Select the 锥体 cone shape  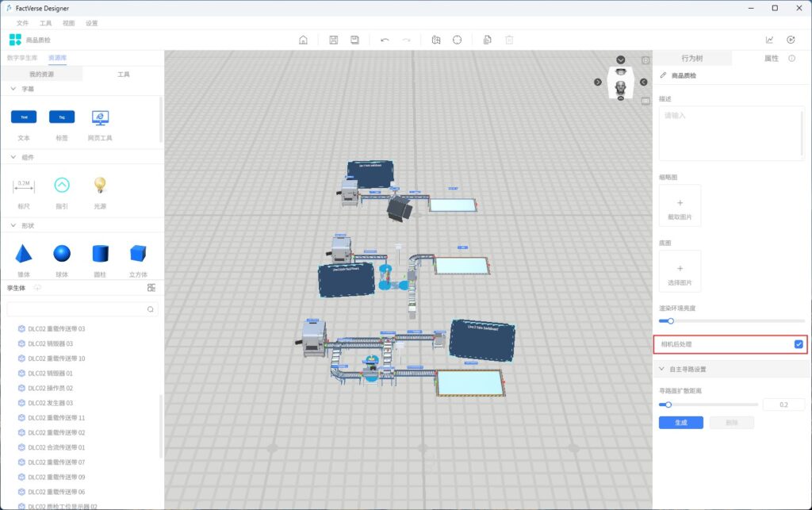pos(24,254)
